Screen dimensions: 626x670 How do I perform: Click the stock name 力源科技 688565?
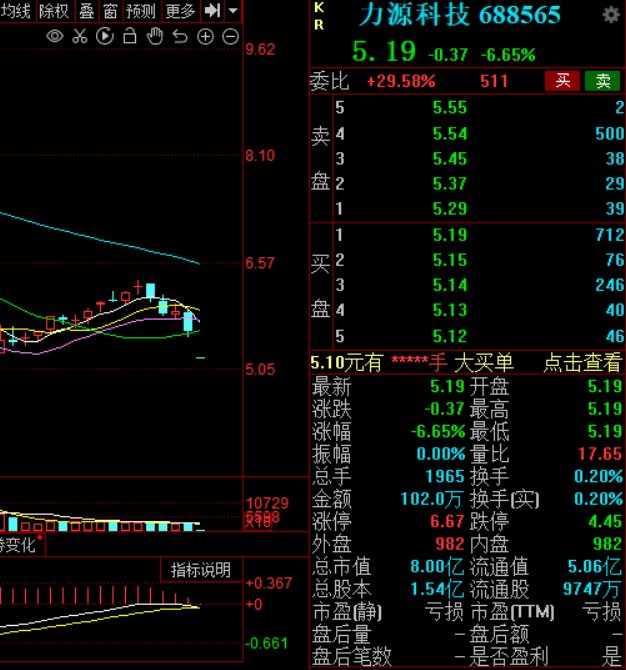pos(459,15)
